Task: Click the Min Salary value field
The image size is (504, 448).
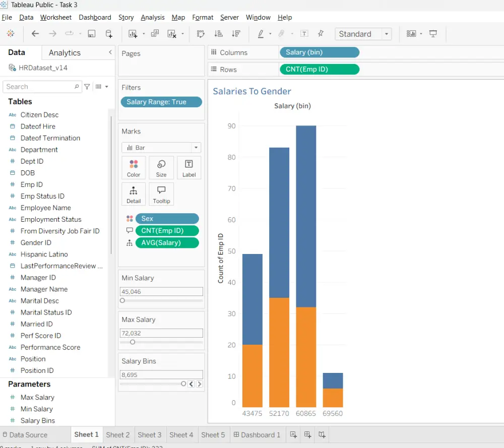Action: coord(161,291)
